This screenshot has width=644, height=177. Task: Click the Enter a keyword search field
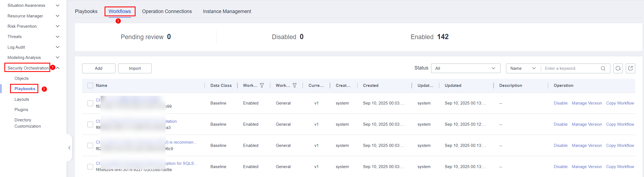(570, 68)
